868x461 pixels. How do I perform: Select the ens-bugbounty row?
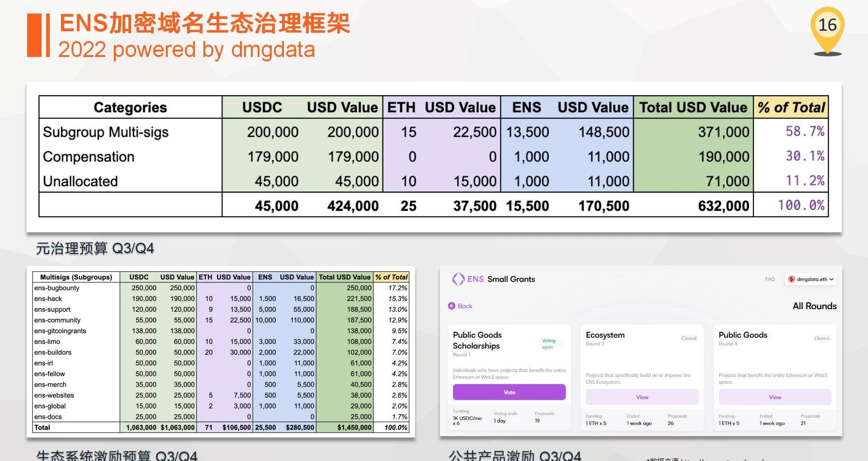[x=221, y=288]
